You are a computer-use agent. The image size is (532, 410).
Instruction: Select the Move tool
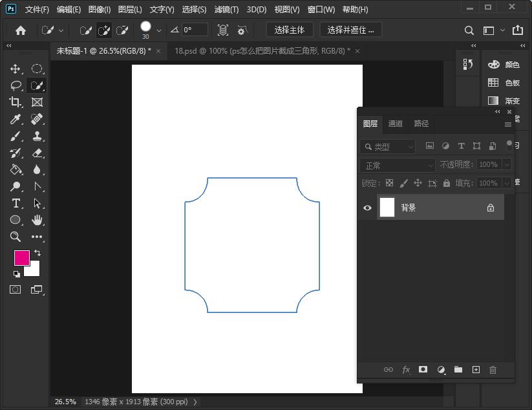16,69
